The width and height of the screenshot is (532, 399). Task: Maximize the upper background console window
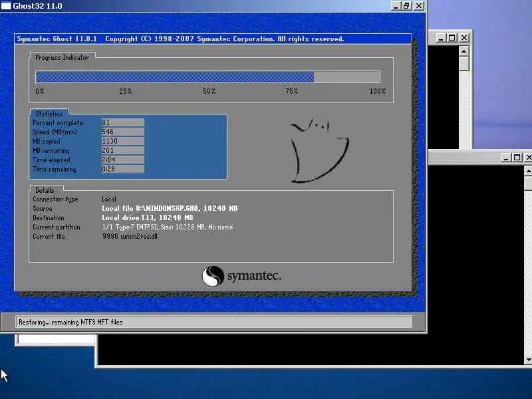[452, 38]
